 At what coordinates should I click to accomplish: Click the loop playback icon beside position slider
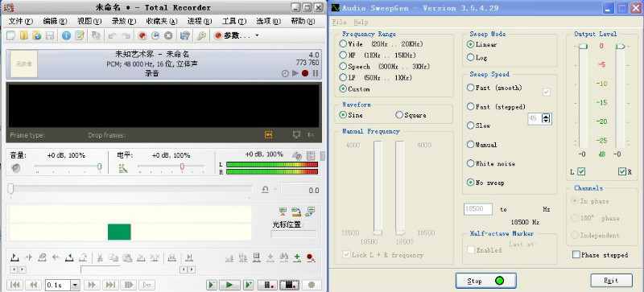point(266,190)
